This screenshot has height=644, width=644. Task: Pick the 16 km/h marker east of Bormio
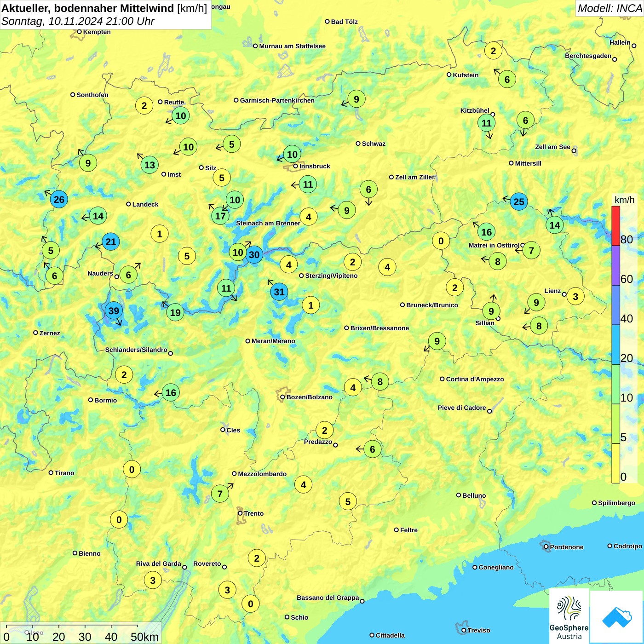tap(171, 392)
